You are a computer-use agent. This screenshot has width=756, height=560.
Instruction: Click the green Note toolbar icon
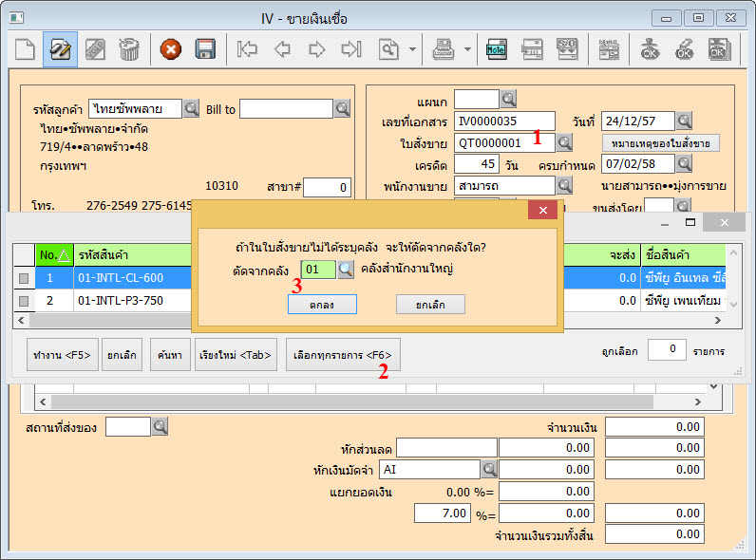point(496,49)
